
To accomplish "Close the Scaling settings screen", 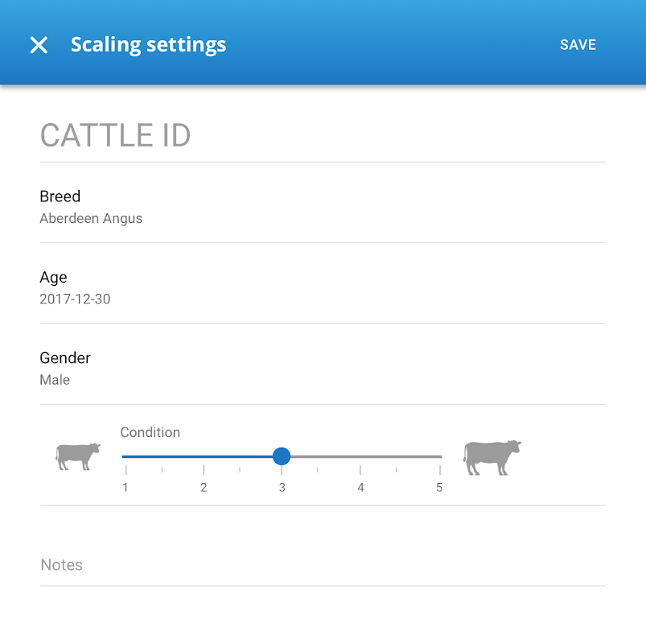I will (39, 45).
